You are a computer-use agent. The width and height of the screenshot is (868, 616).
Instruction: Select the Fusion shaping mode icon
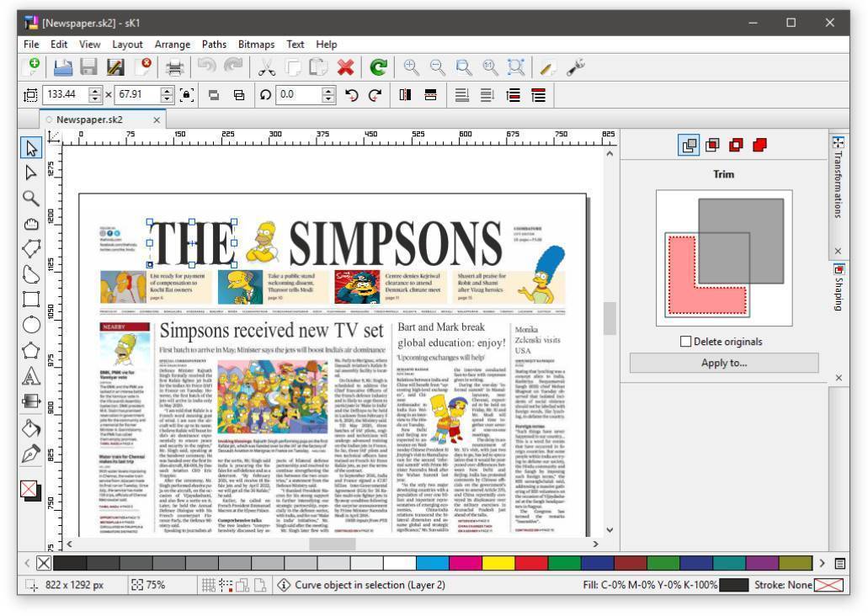[759, 146]
